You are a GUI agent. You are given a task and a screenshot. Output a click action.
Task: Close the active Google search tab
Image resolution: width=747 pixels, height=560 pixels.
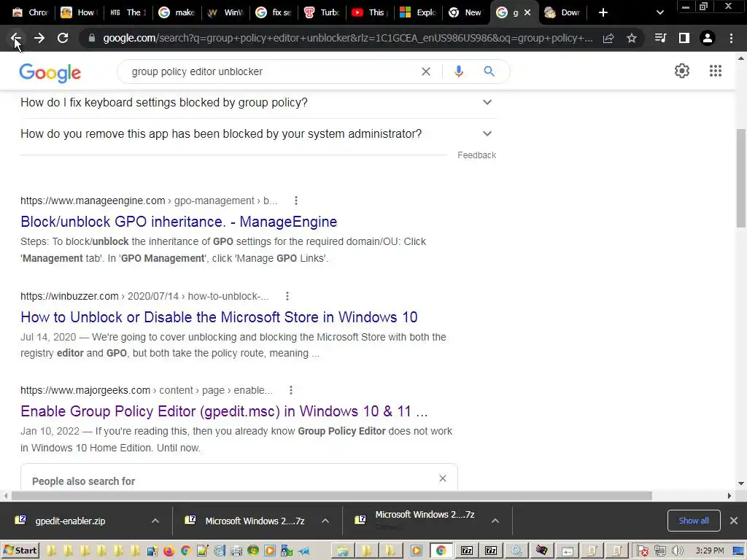pyautogui.click(x=527, y=13)
